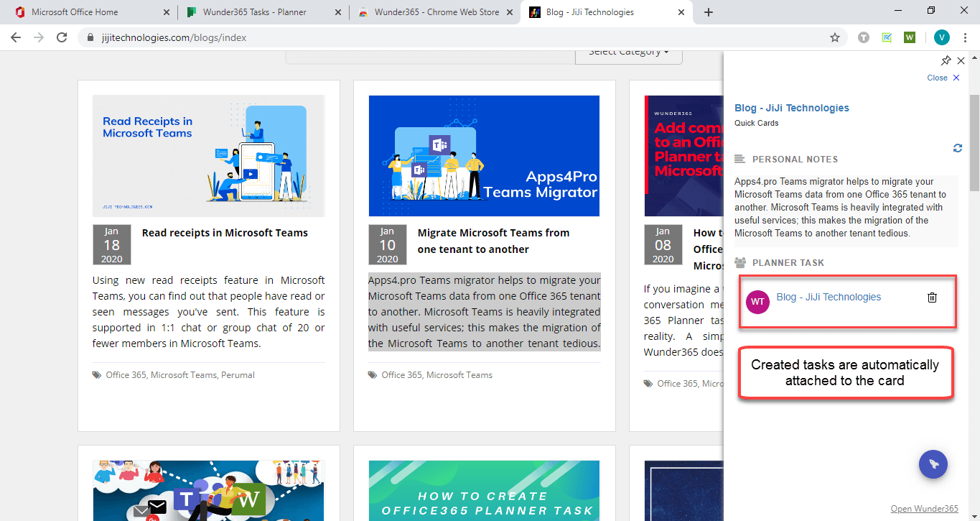Close the Chrome Web Store tab
This screenshot has height=521, width=980.
(x=511, y=12)
